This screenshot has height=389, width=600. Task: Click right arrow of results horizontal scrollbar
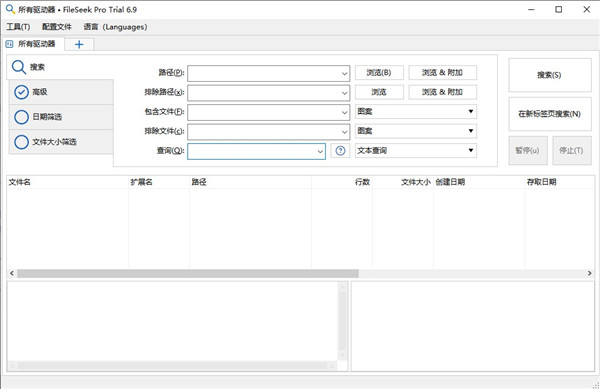[x=589, y=273]
